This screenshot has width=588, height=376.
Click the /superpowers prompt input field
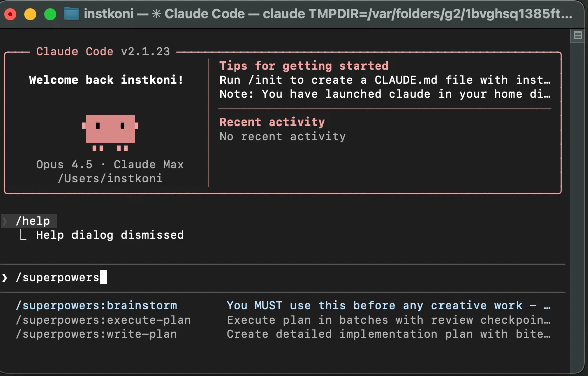click(283, 278)
